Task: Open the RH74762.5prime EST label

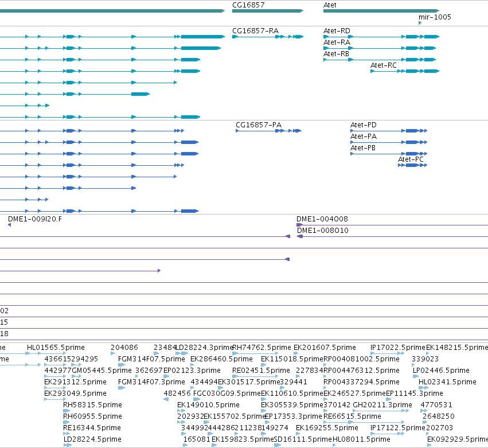Action: pos(261,348)
